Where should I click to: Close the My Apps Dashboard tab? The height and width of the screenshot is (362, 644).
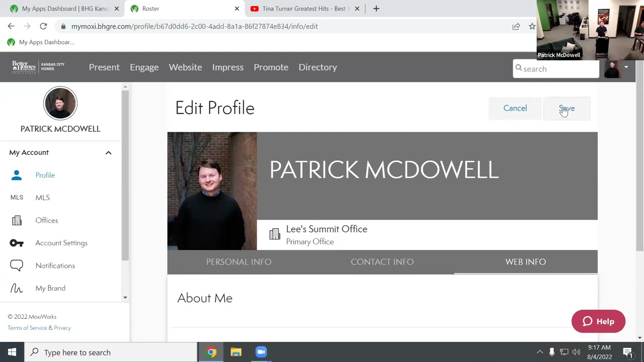pyautogui.click(x=117, y=9)
